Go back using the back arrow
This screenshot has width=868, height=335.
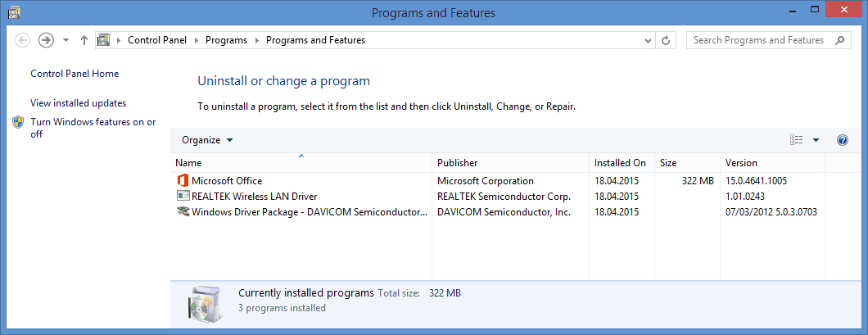click(x=23, y=40)
